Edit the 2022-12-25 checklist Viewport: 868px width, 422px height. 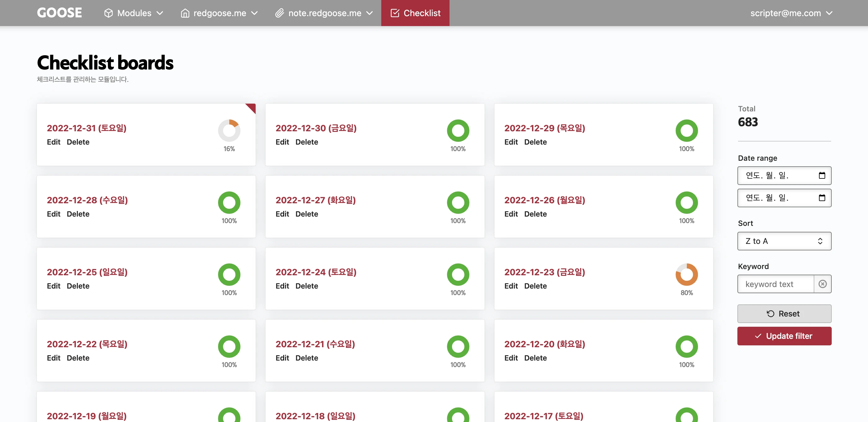[x=54, y=286]
